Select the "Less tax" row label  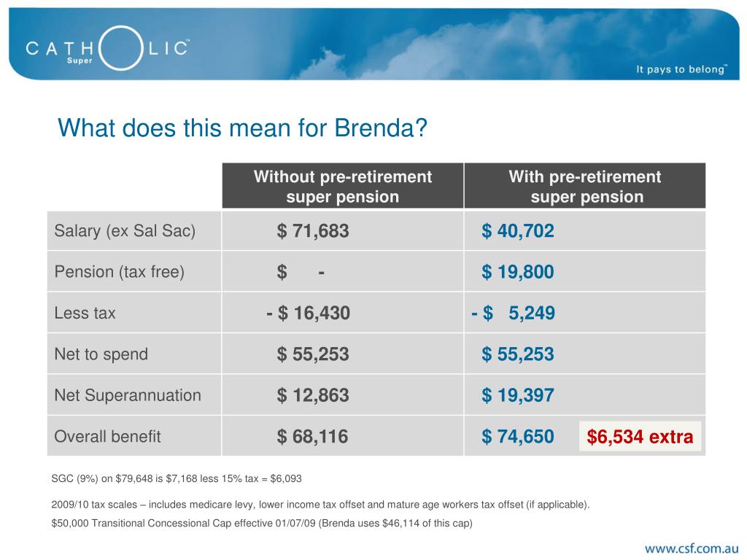click(85, 313)
